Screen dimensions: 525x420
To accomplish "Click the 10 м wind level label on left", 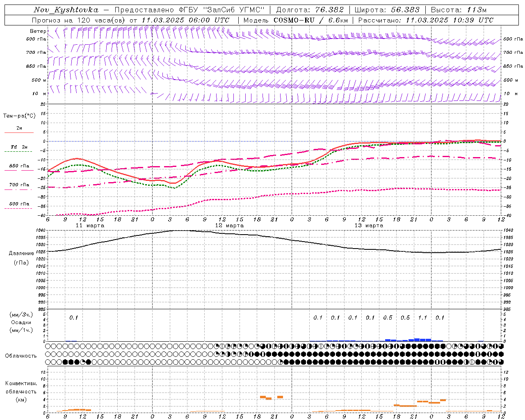I will click(x=39, y=94).
